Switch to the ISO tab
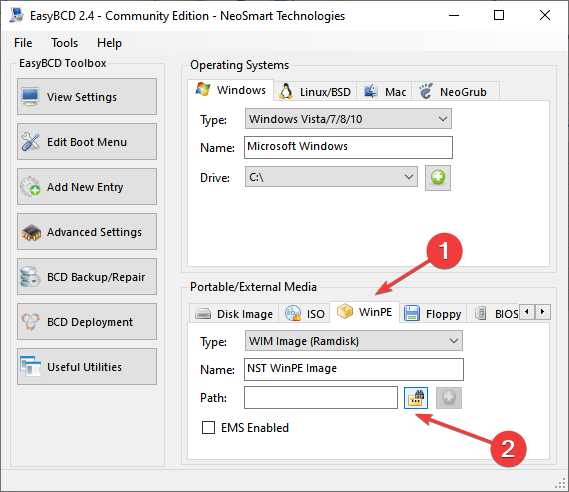The width and height of the screenshot is (569, 492). pyautogui.click(x=304, y=314)
